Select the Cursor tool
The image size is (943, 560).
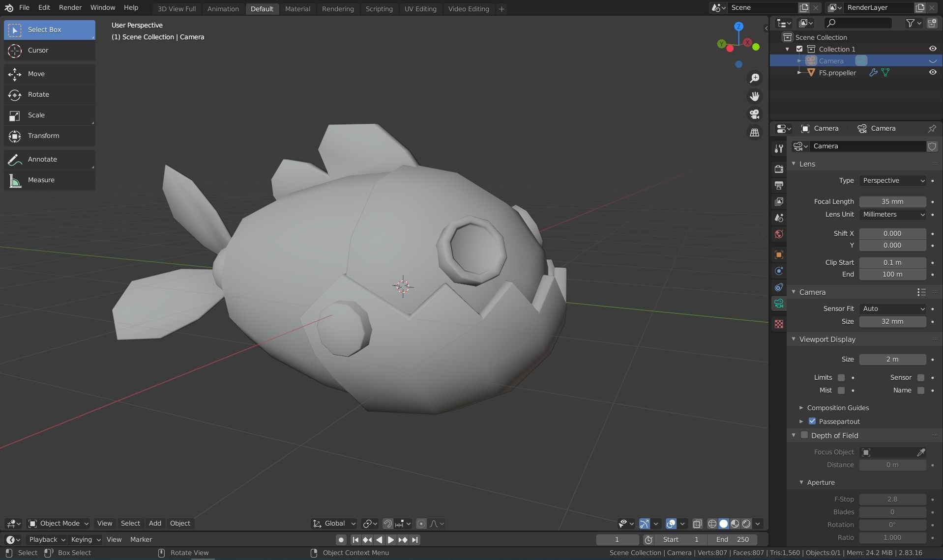(x=49, y=50)
